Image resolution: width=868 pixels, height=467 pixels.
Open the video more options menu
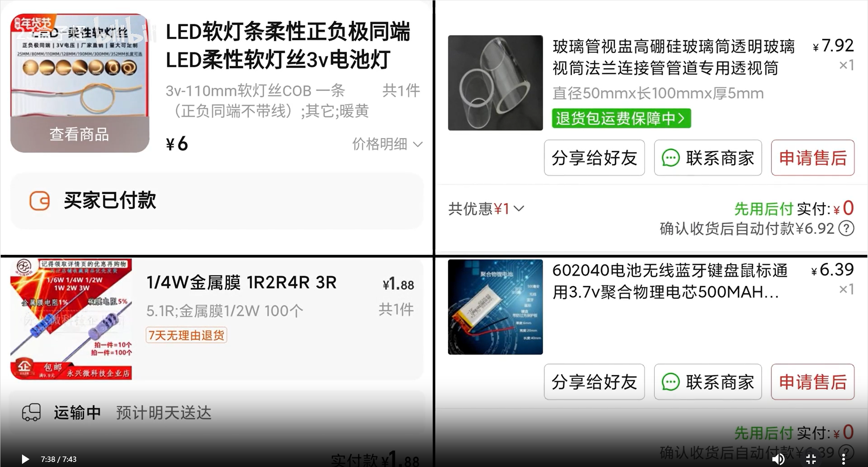point(843,459)
